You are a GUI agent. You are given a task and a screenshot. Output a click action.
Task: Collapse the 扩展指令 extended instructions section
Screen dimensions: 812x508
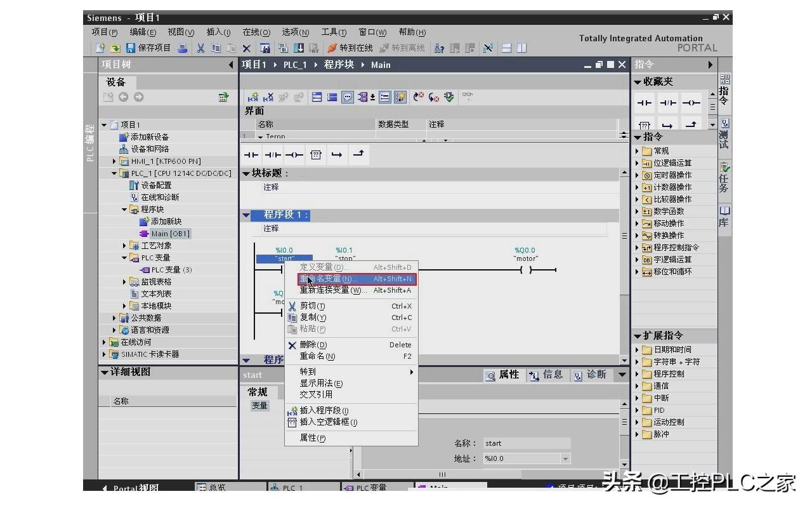pos(638,336)
